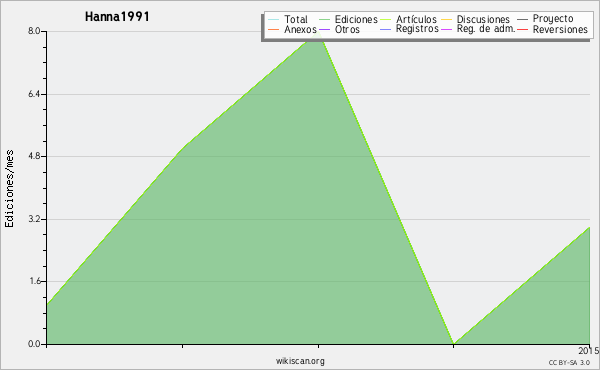The height and width of the screenshot is (370, 600).
Task: Click the 2015 x-axis label
Action: 589,350
